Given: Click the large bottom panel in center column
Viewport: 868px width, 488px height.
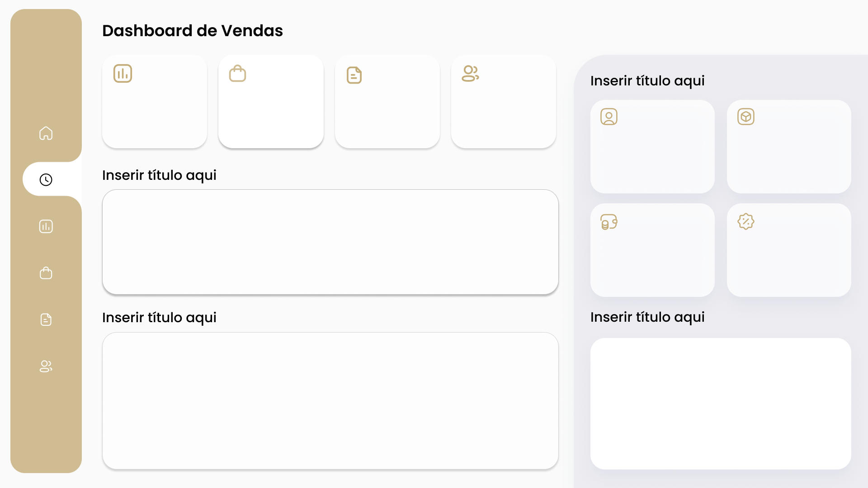Looking at the screenshot, I should (x=330, y=401).
